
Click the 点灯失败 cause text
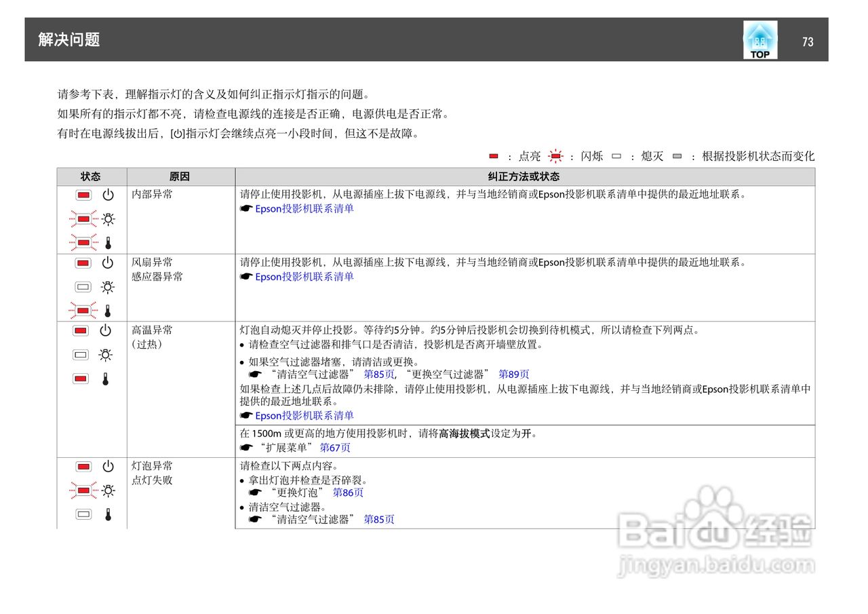[152, 480]
